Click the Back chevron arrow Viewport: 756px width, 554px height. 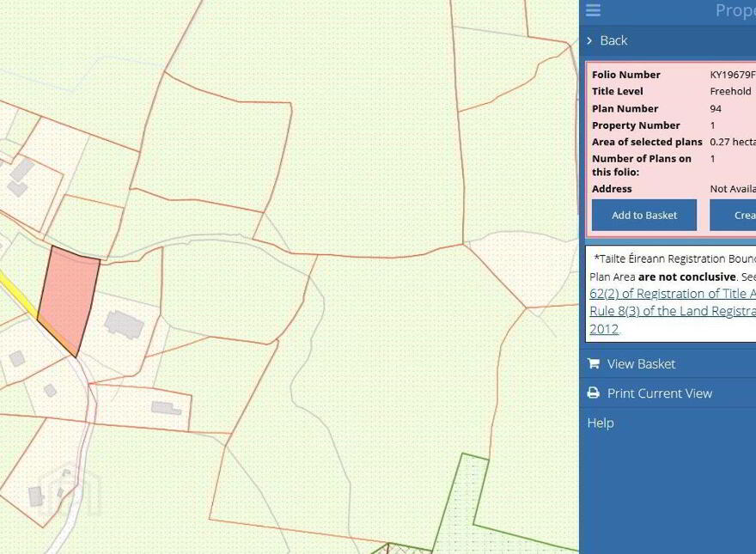click(x=589, y=41)
